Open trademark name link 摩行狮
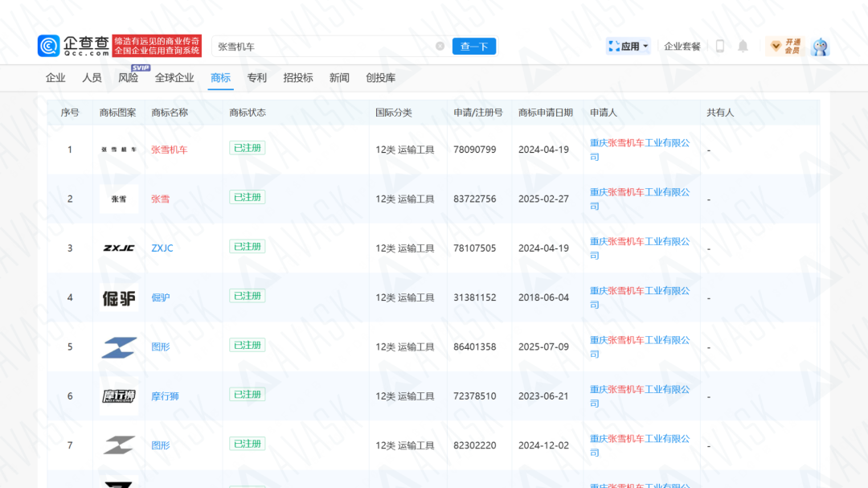The image size is (868, 488). click(165, 396)
